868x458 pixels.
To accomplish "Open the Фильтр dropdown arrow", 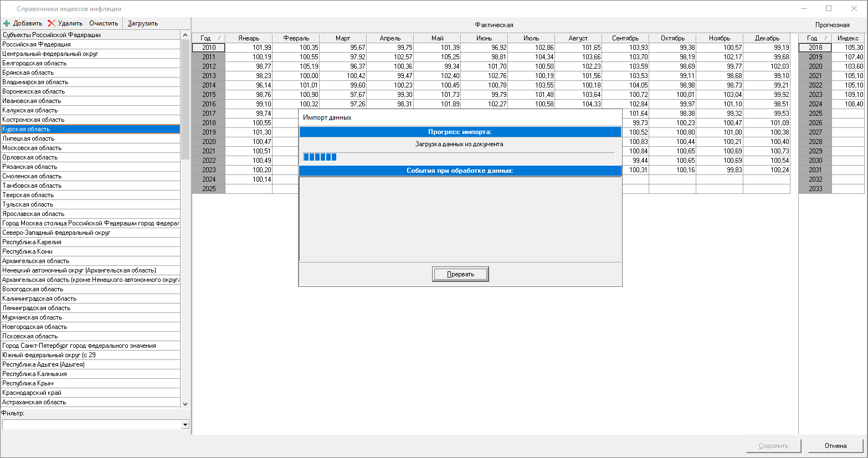I will tap(185, 425).
